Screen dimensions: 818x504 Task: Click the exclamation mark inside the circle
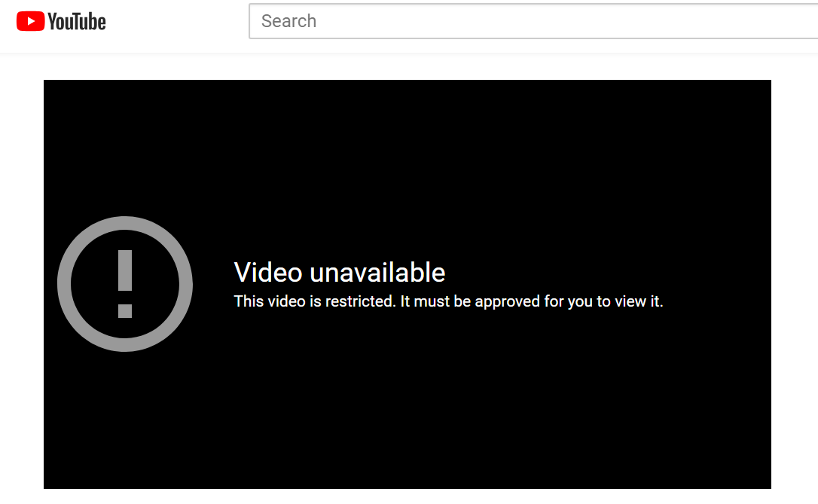point(125,284)
